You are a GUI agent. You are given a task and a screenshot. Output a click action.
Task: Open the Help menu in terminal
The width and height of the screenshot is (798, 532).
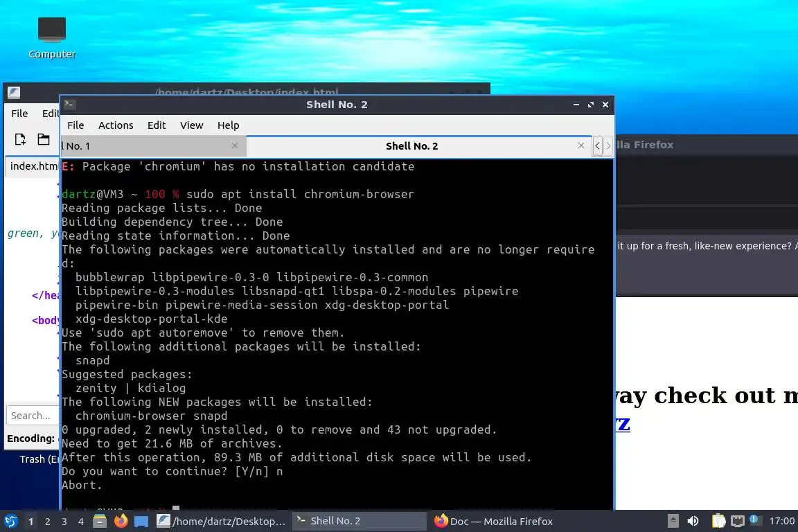tap(228, 125)
